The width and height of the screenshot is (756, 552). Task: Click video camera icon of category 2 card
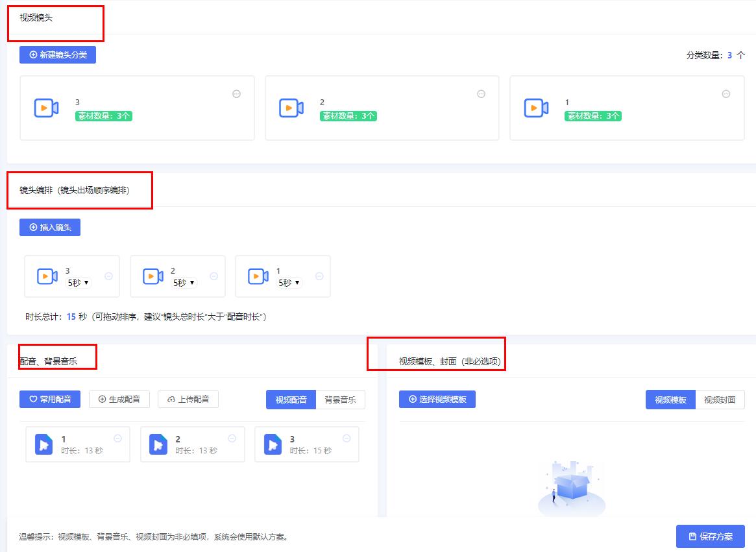291,108
